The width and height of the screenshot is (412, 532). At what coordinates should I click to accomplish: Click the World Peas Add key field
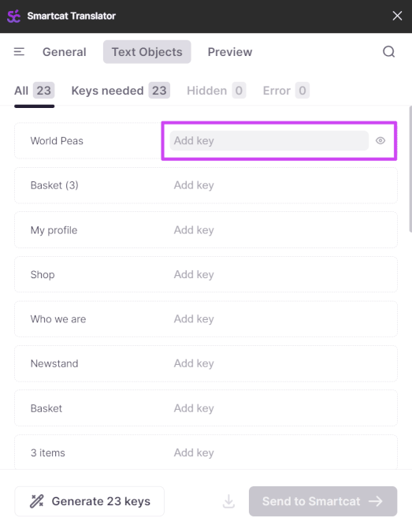269,140
